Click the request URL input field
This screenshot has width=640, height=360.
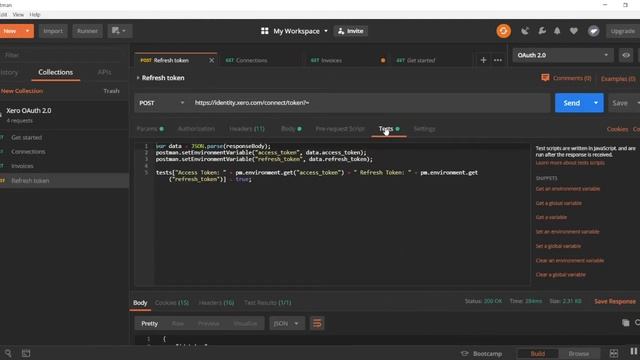tap(370, 103)
